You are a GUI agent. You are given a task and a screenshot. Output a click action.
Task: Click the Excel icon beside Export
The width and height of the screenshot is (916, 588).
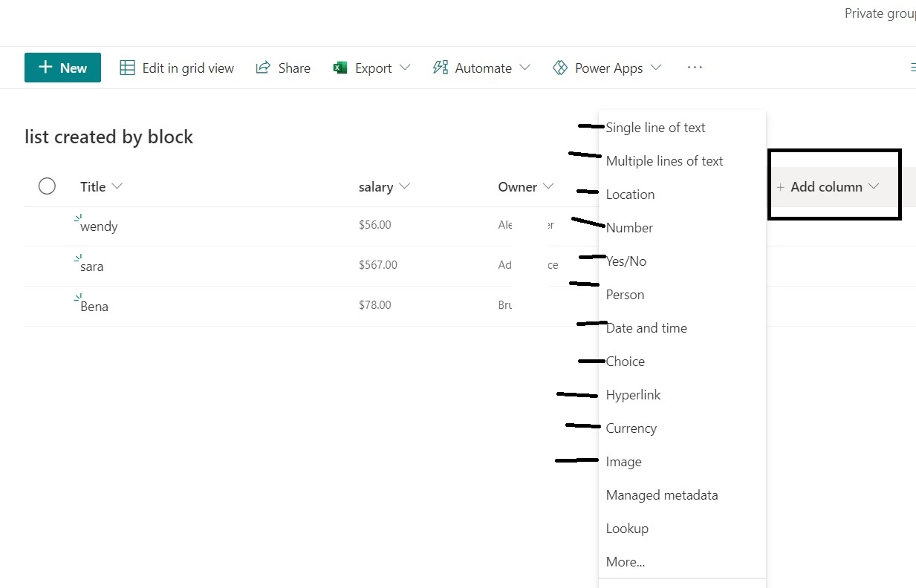(x=340, y=68)
